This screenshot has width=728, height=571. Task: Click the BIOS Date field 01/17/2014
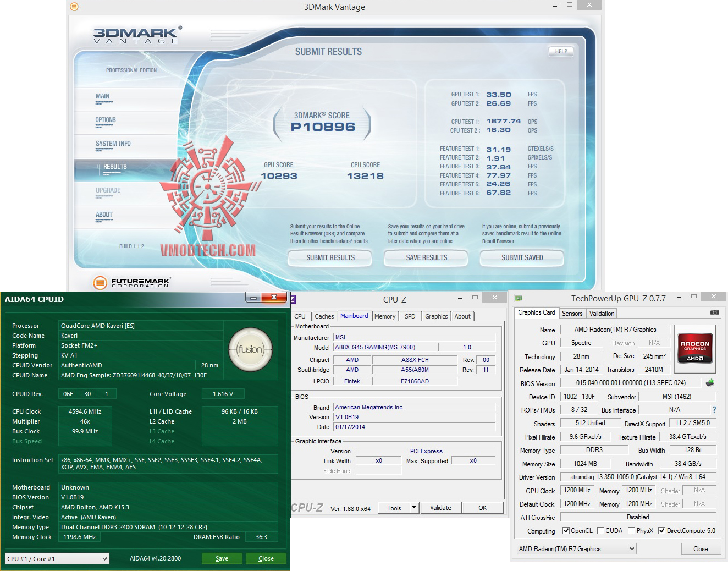click(x=415, y=427)
